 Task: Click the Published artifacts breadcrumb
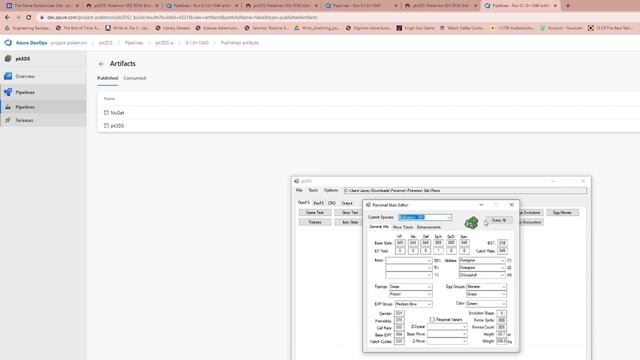[x=240, y=43]
